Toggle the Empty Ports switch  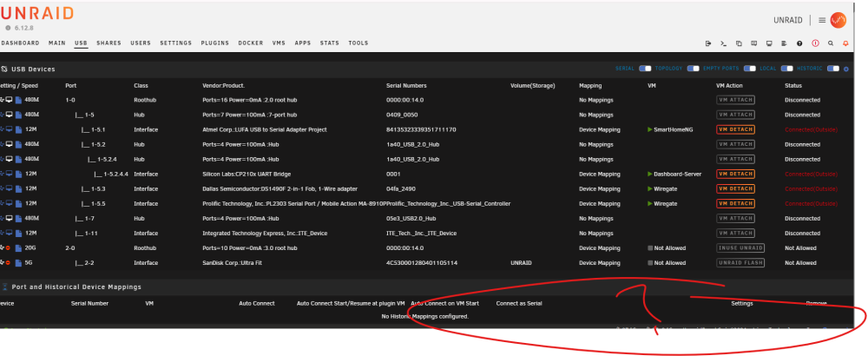tap(750, 69)
